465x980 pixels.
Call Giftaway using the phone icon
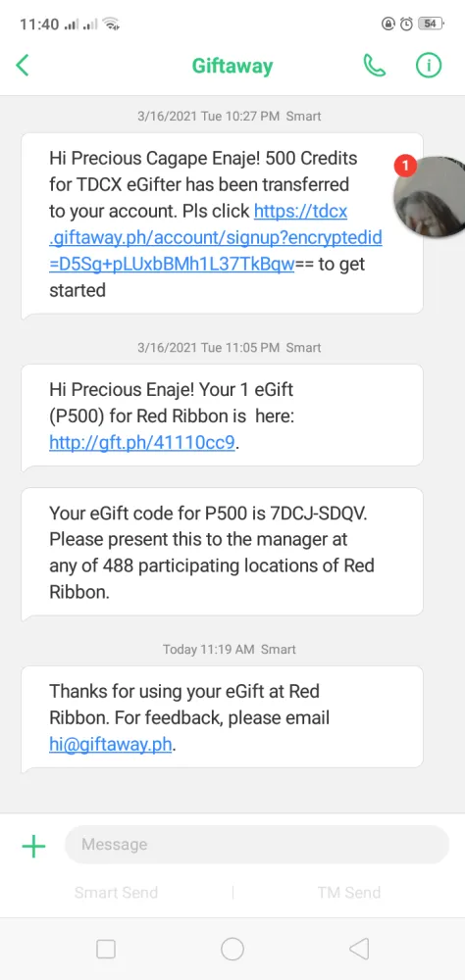pos(374,65)
